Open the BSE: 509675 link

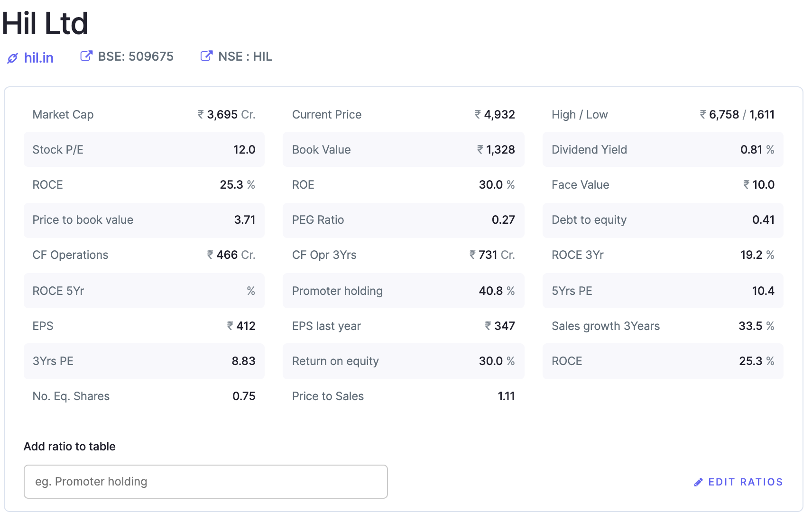(135, 56)
